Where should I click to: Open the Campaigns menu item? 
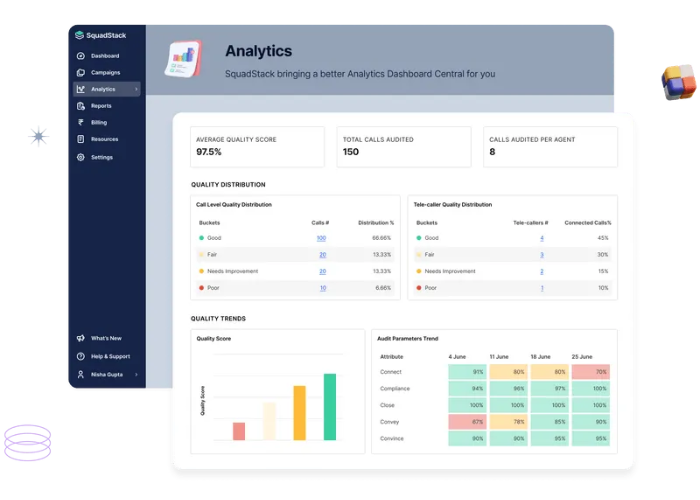tap(105, 72)
